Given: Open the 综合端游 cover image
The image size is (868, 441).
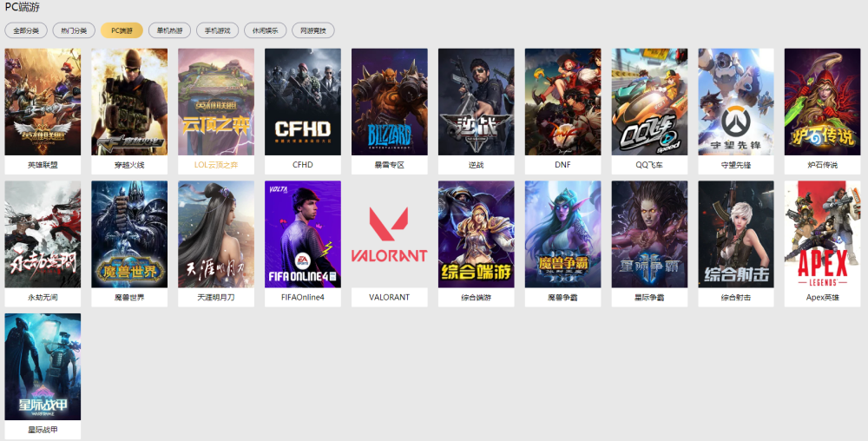Looking at the screenshot, I should coord(476,234).
